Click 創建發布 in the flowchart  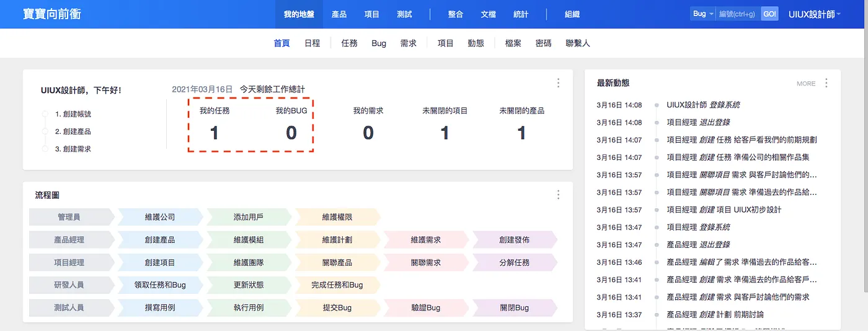pos(515,240)
